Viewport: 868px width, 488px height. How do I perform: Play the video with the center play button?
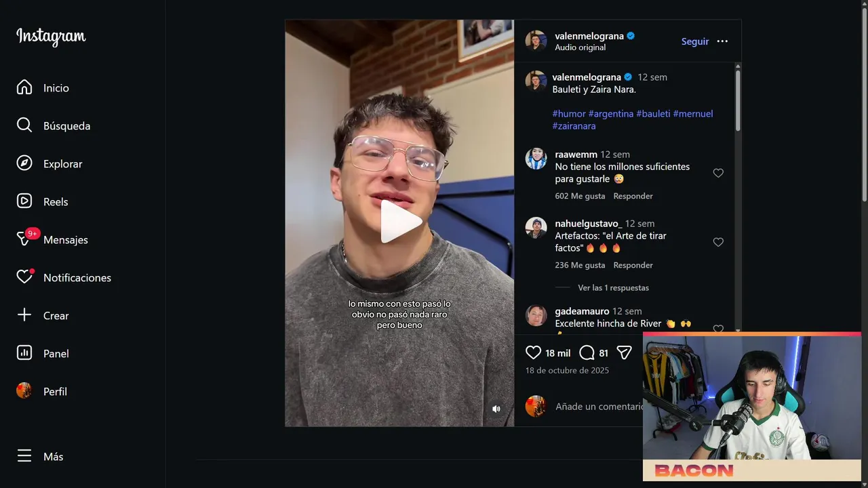click(x=400, y=222)
